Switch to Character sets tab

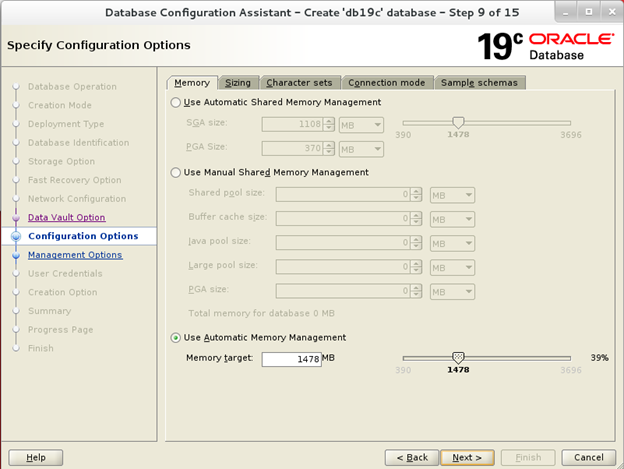(300, 82)
